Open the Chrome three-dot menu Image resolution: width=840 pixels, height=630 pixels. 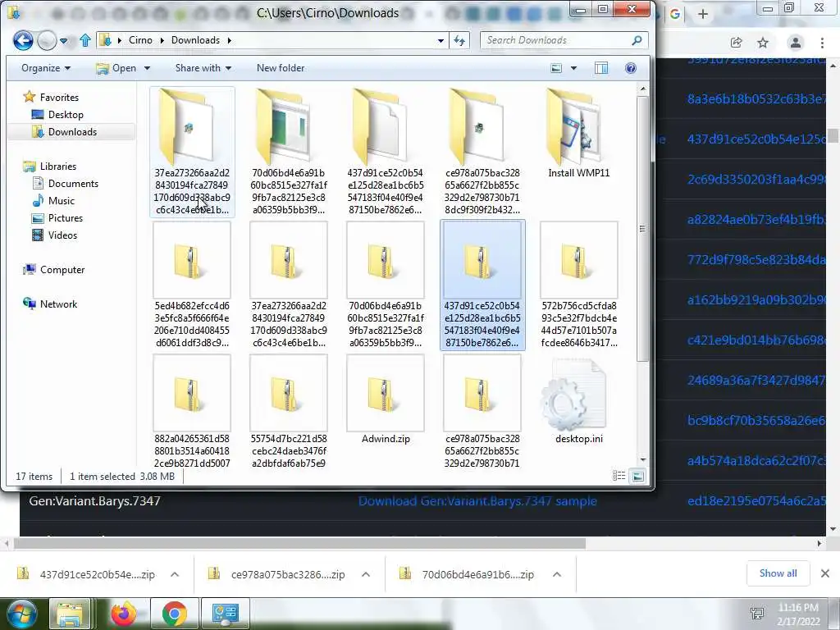coord(822,43)
